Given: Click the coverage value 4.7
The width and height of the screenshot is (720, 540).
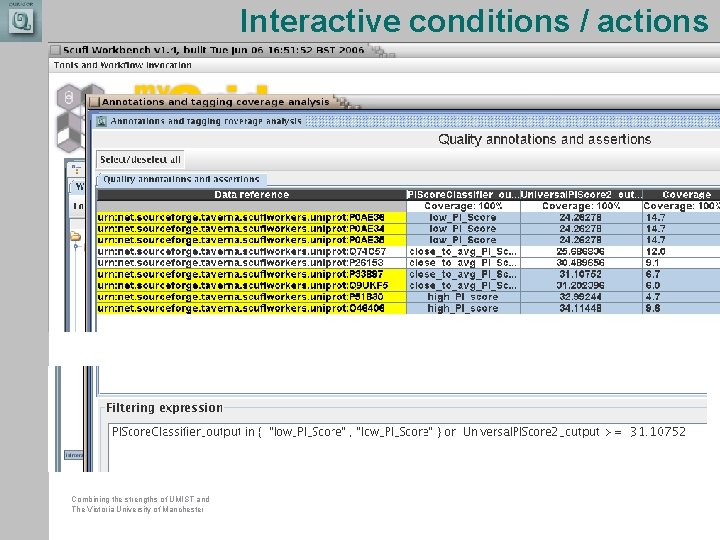Looking at the screenshot, I should pyautogui.click(x=652, y=297).
